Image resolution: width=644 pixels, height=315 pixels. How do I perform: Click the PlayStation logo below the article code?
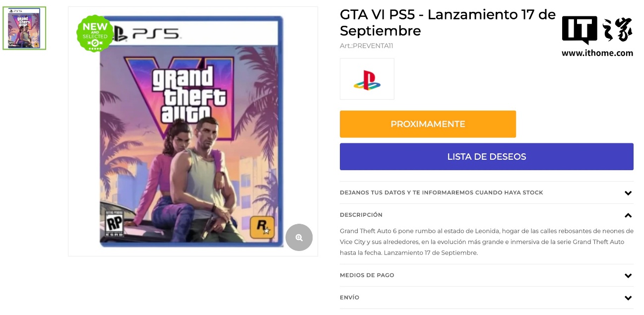point(367,79)
